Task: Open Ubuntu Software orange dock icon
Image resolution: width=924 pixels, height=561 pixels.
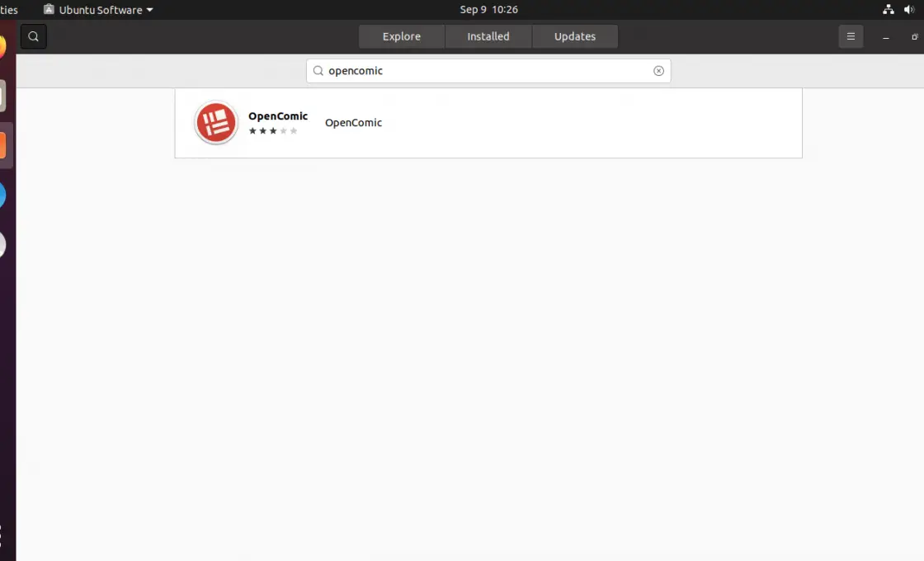Action: 2,145
